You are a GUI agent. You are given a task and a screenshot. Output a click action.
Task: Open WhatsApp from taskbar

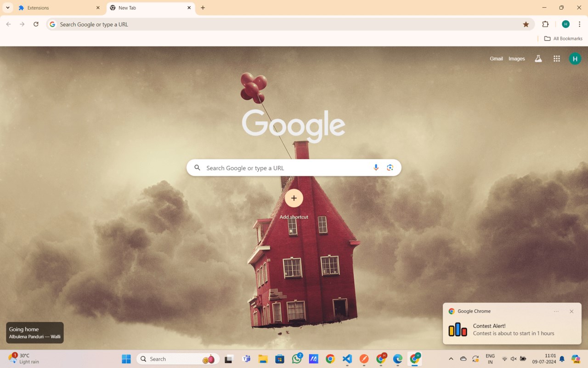click(297, 359)
